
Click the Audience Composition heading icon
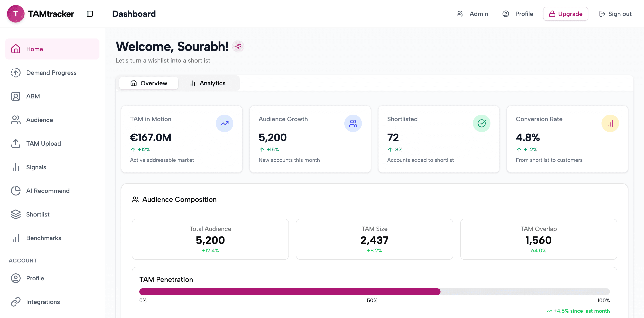pos(135,199)
